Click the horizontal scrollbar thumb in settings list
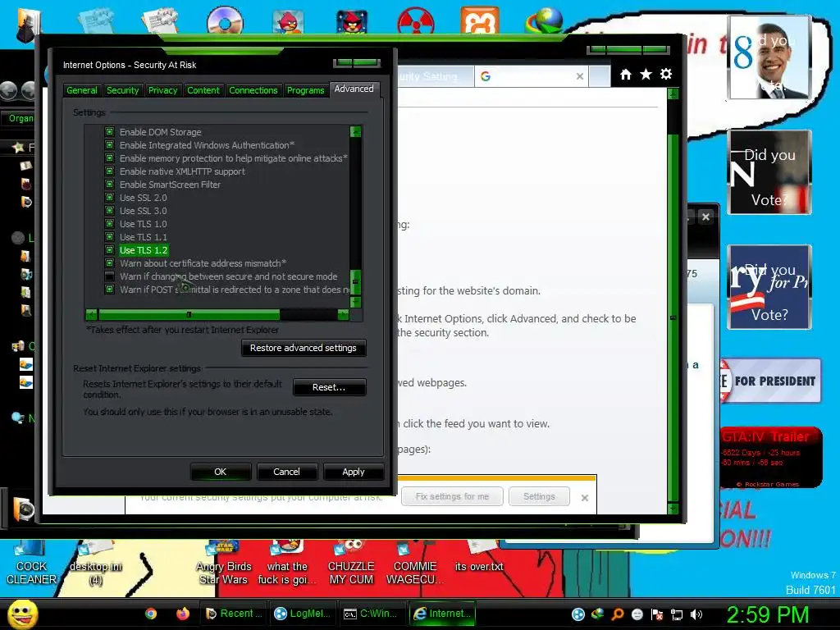Image resolution: width=840 pixels, height=630 pixels. point(189,314)
